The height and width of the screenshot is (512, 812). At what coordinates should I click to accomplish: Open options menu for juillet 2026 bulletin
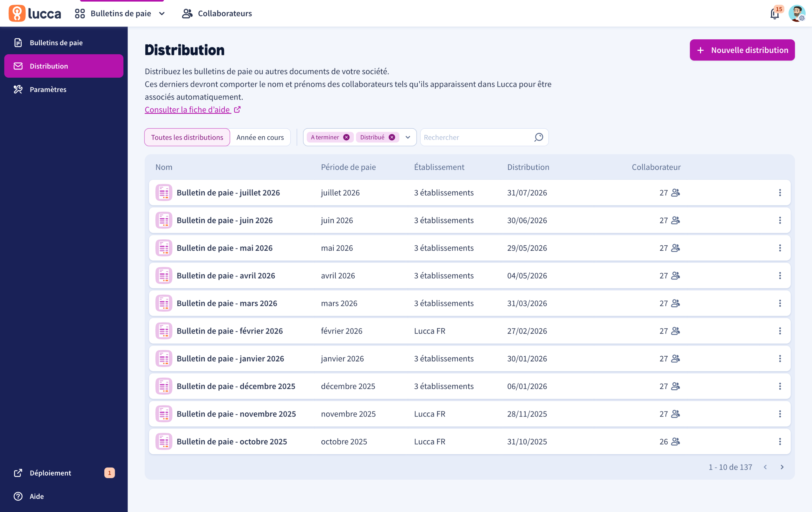pos(780,192)
